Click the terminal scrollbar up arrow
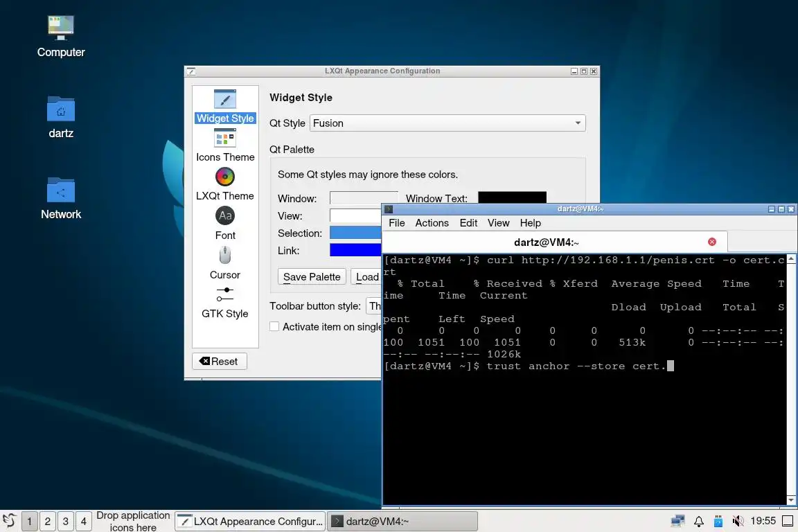 791,259
